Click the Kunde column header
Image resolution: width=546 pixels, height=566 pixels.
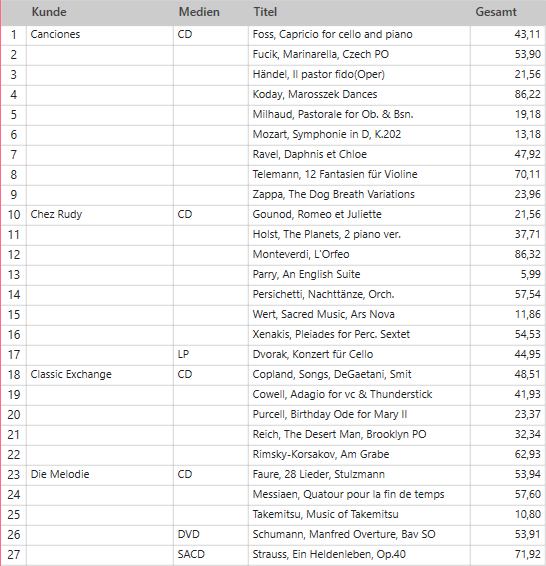pos(100,12)
